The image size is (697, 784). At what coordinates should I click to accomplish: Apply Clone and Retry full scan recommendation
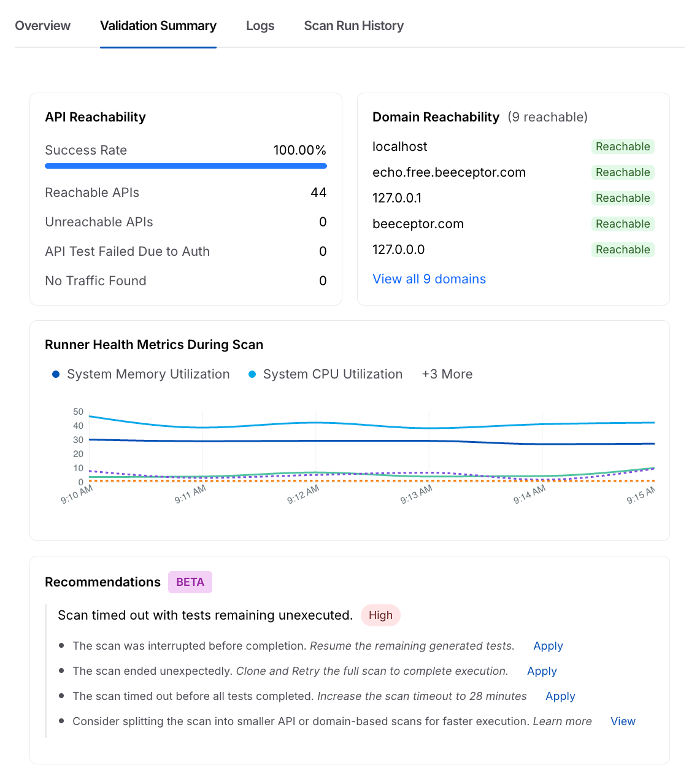click(542, 671)
